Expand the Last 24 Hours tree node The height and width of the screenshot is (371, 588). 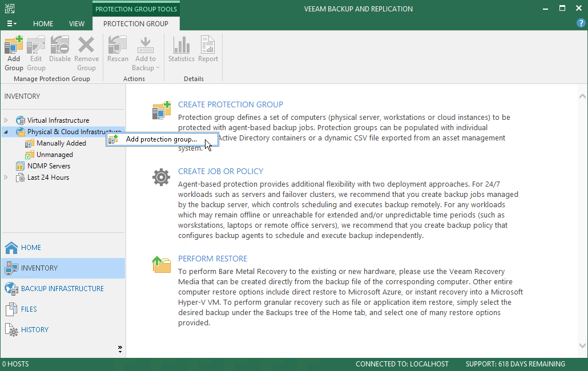coord(6,178)
